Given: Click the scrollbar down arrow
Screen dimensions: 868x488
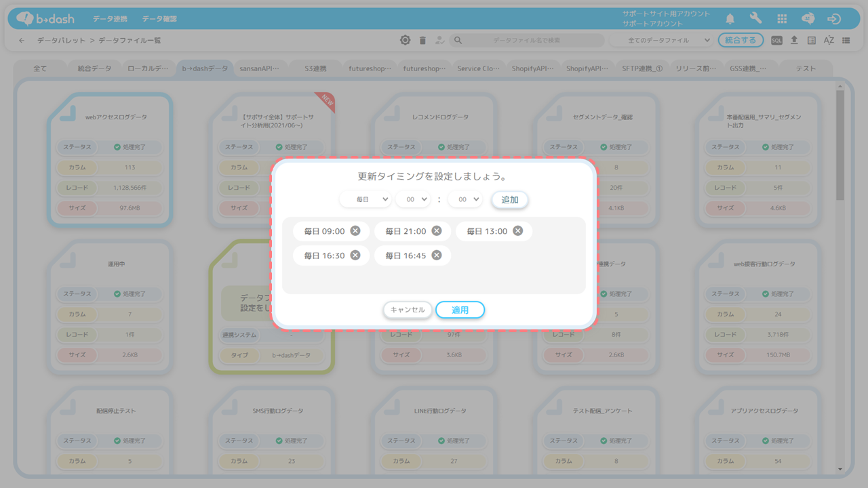Looking at the screenshot, I should pyautogui.click(x=840, y=469).
